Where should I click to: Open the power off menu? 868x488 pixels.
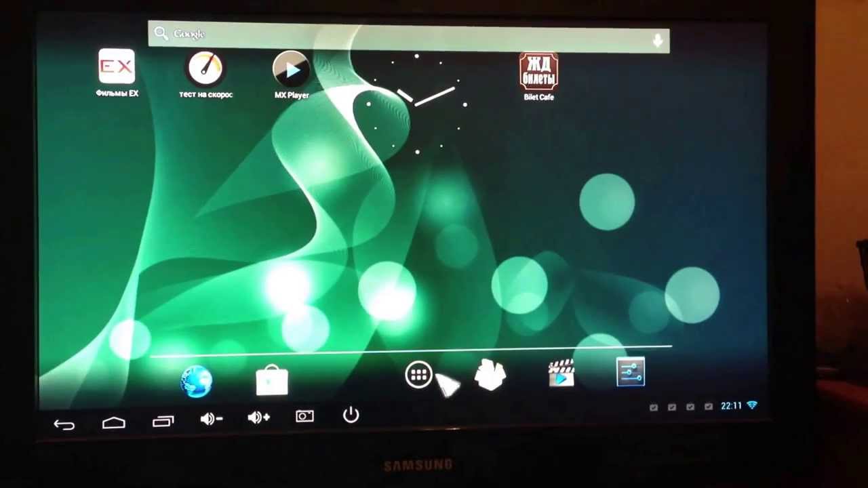pos(351,415)
